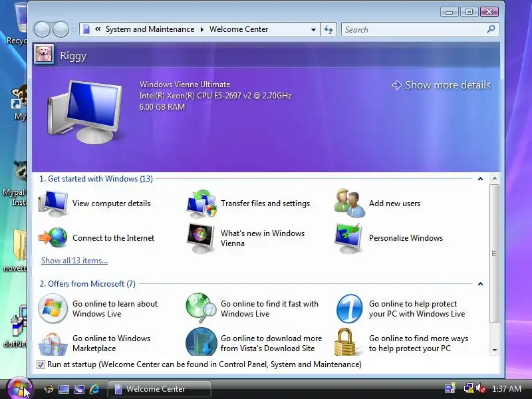532x399 pixels.
Task: Click Welcome Center breadcrumb segment
Action: click(x=239, y=29)
